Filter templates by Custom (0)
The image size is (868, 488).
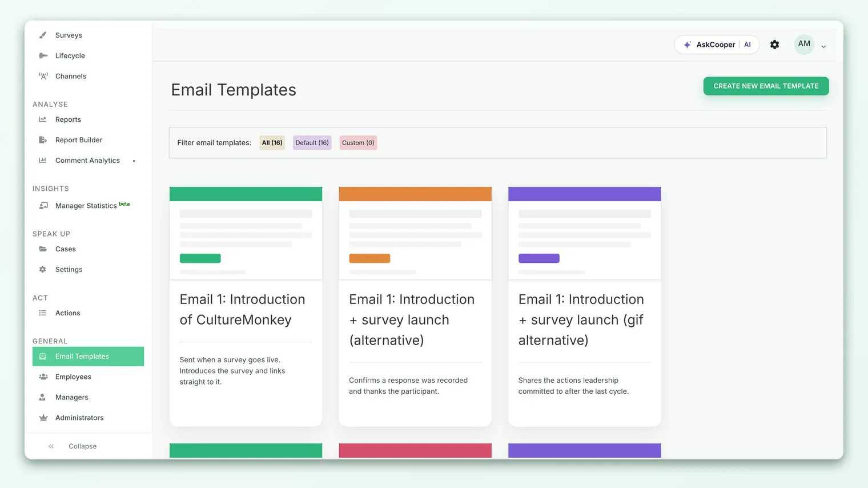pos(358,143)
